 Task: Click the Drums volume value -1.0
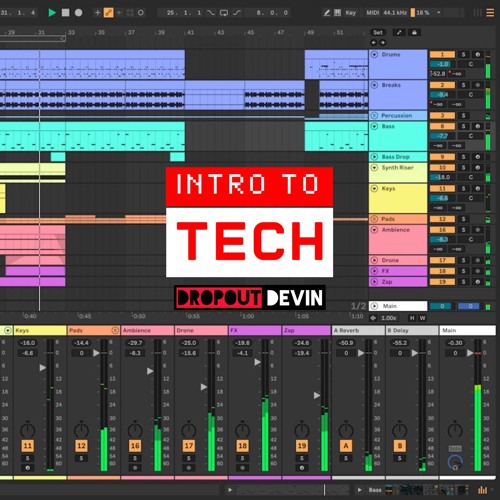pos(442,64)
